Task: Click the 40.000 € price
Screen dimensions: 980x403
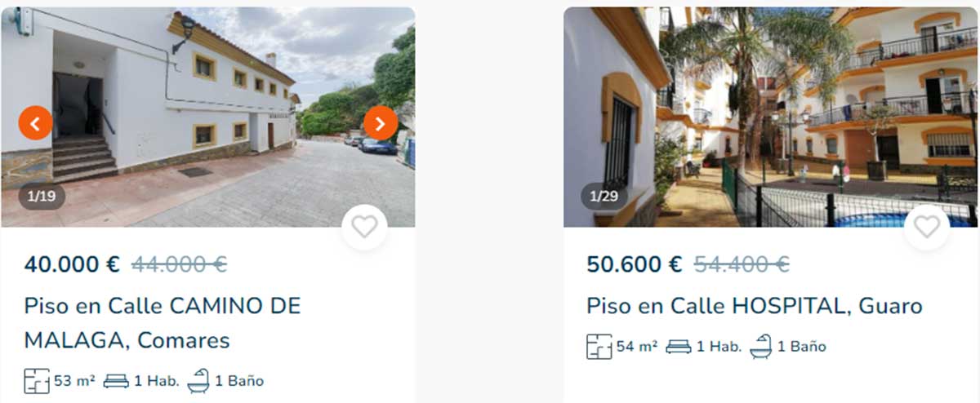Action: pyautogui.click(x=72, y=264)
